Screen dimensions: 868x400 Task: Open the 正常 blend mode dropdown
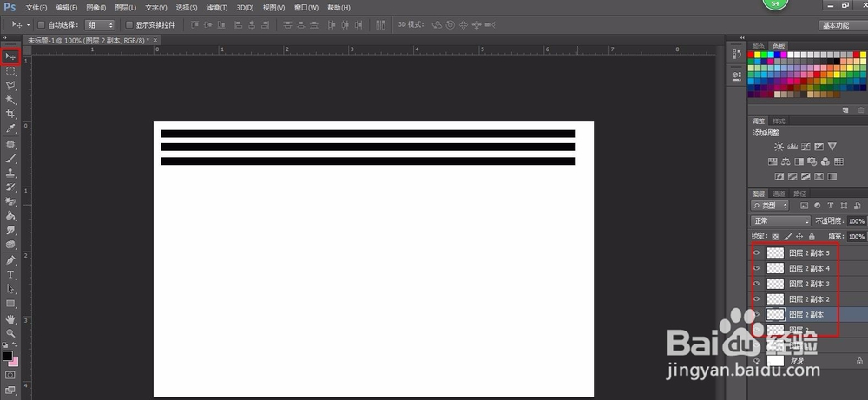coord(780,220)
